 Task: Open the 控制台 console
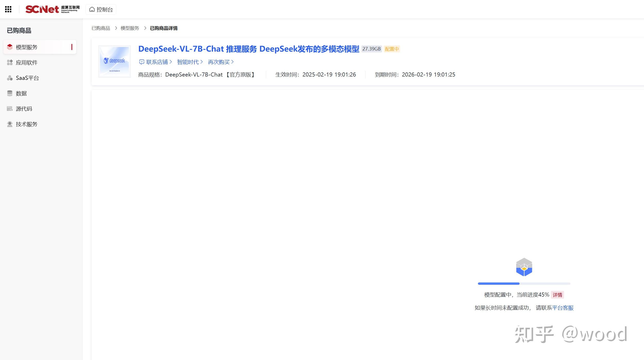point(101,9)
